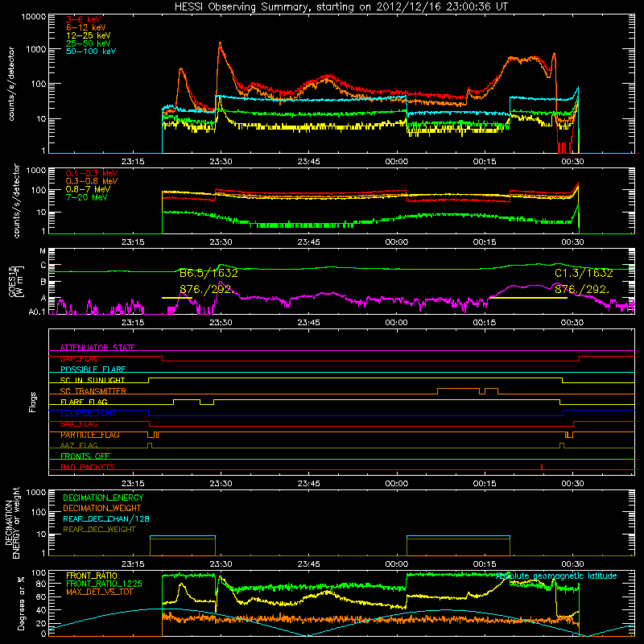Select the BAD_PACKETS flag label
The width and height of the screenshot is (644, 644).
tap(88, 467)
